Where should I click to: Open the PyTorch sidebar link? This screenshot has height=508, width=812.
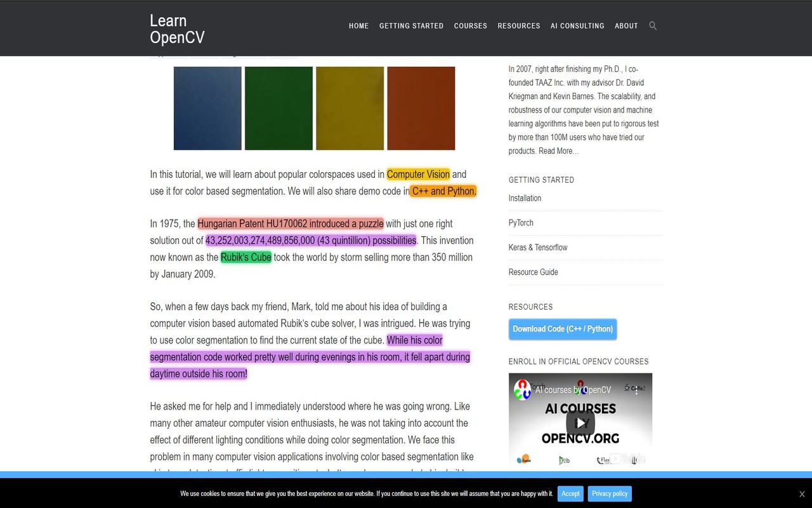click(x=521, y=223)
